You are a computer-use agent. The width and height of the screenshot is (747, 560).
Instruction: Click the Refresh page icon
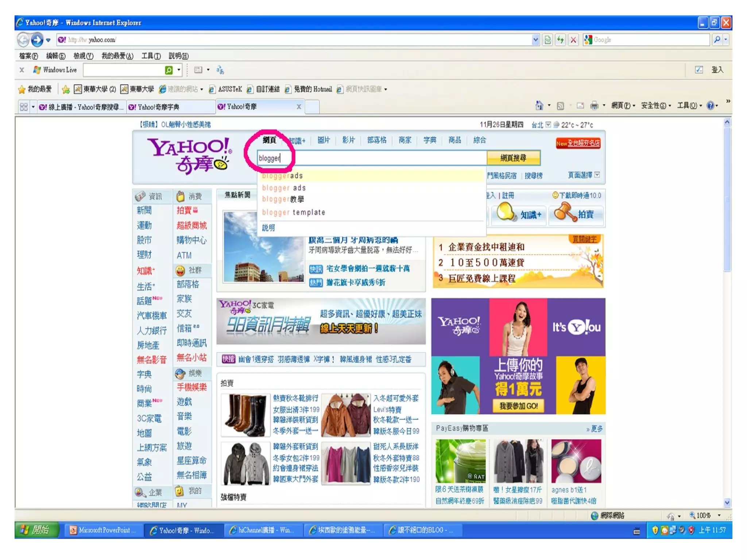pos(560,40)
